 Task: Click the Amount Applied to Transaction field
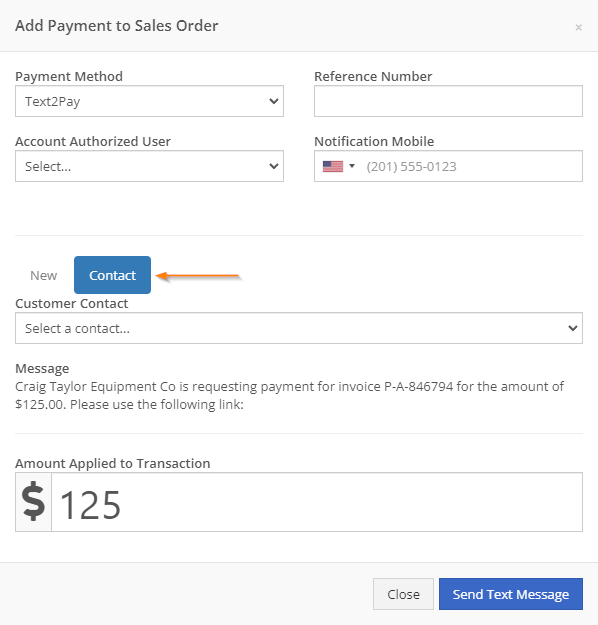(x=317, y=502)
